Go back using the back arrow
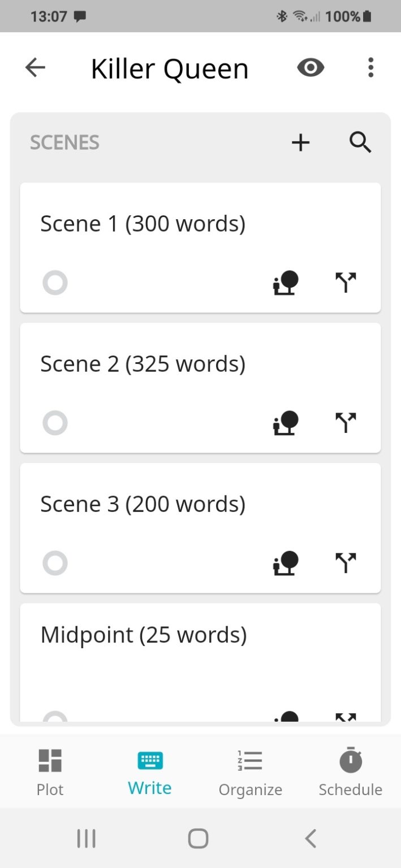This screenshot has height=868, width=401. pyautogui.click(x=36, y=67)
